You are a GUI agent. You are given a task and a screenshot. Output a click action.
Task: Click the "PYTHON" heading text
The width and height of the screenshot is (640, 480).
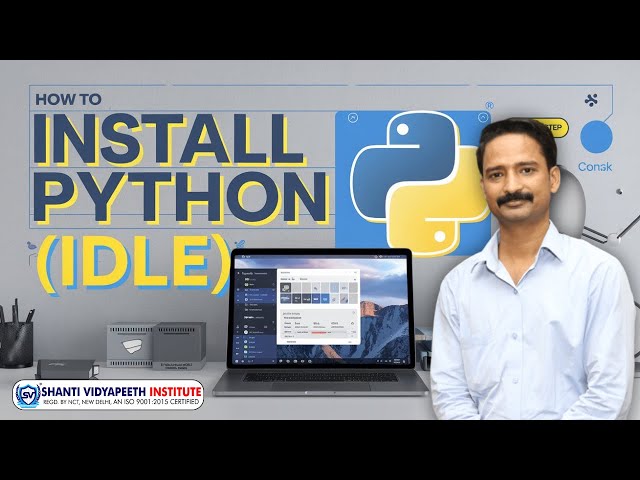(181, 198)
